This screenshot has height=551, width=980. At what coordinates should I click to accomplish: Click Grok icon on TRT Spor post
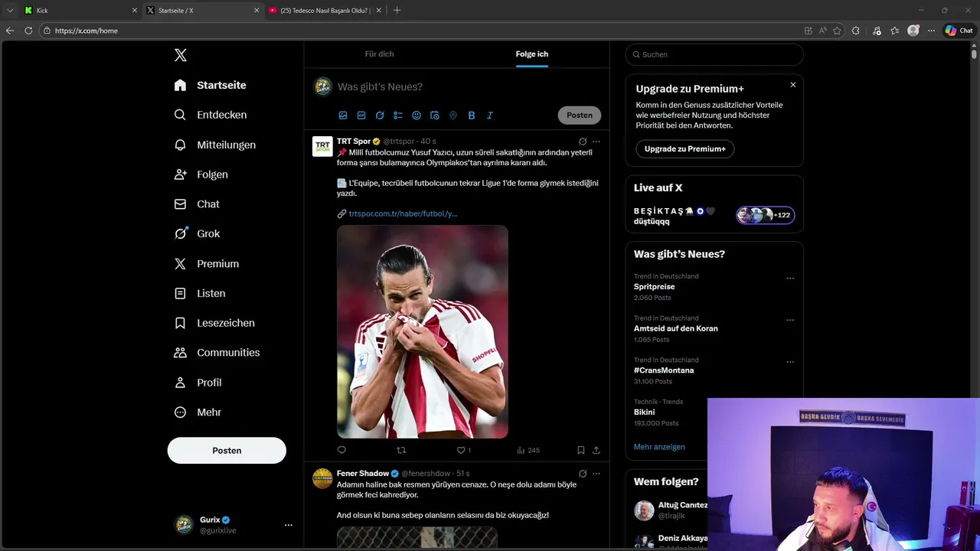coord(583,142)
